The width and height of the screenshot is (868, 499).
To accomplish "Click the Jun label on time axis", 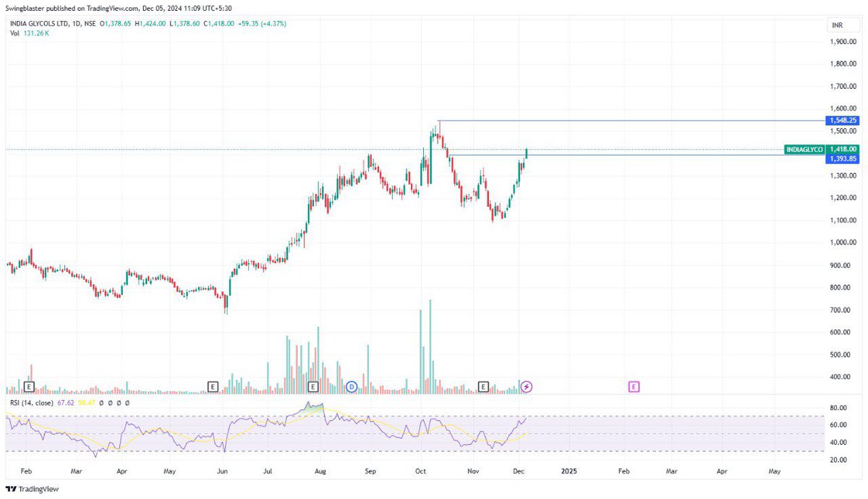I will point(223,472).
